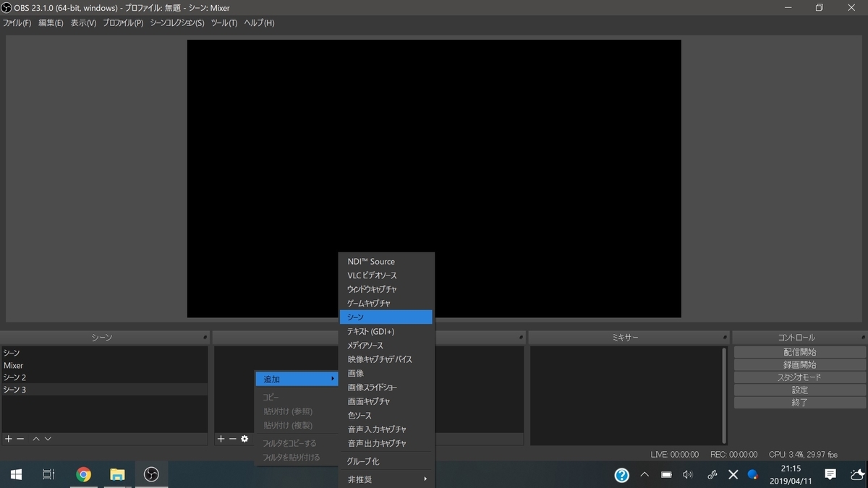
Task: Launch Chrome from the taskbar
Action: (x=84, y=474)
